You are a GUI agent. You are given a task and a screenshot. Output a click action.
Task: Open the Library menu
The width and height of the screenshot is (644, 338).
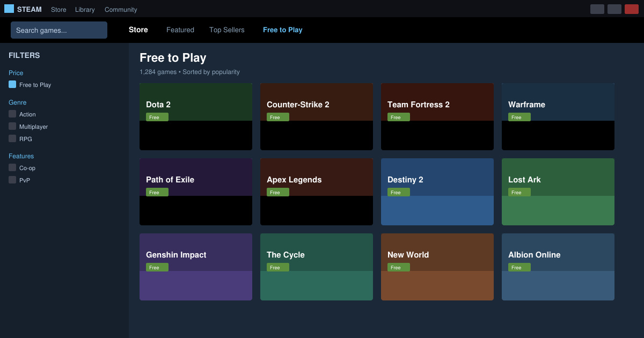coord(85,10)
